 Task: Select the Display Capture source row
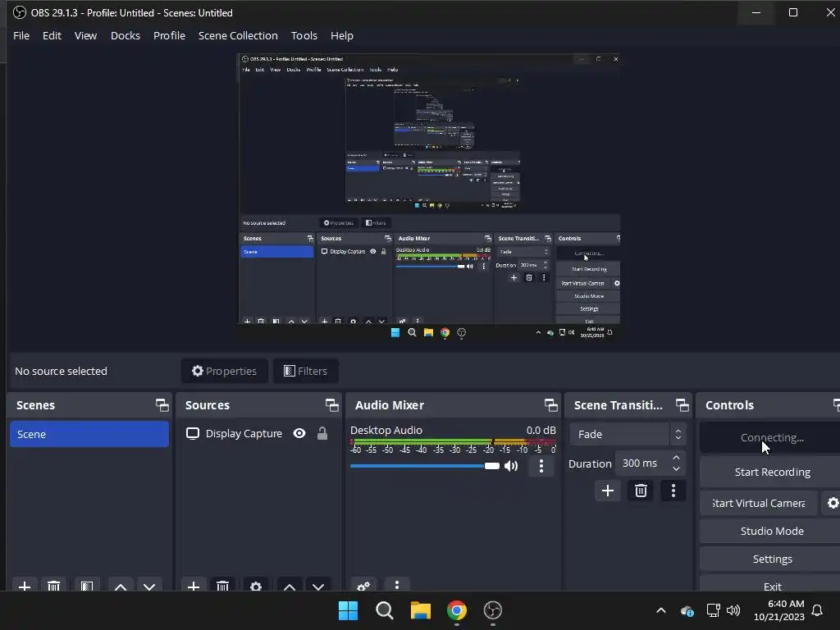258,433
